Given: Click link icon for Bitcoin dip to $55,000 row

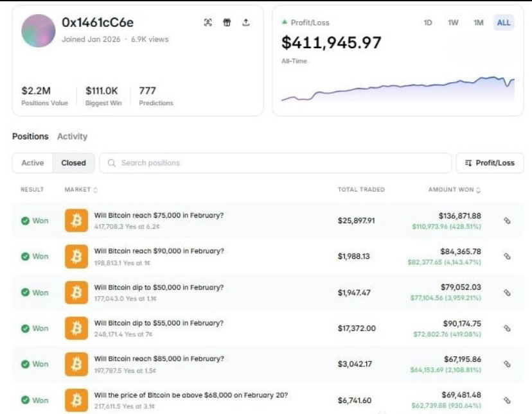Looking at the screenshot, I should point(507,328).
